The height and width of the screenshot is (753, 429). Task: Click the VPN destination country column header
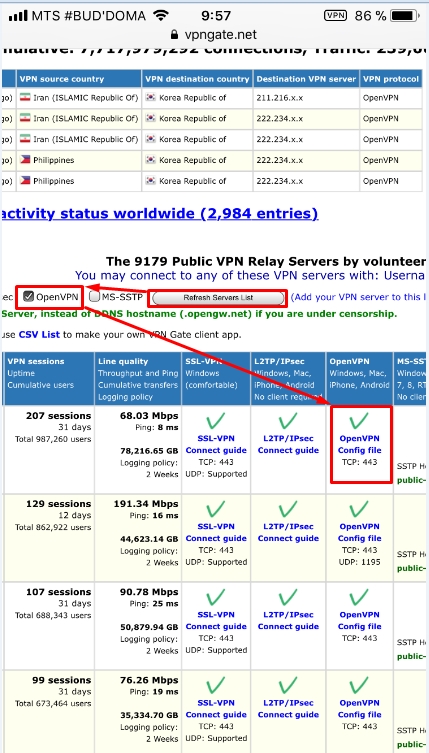point(197,79)
